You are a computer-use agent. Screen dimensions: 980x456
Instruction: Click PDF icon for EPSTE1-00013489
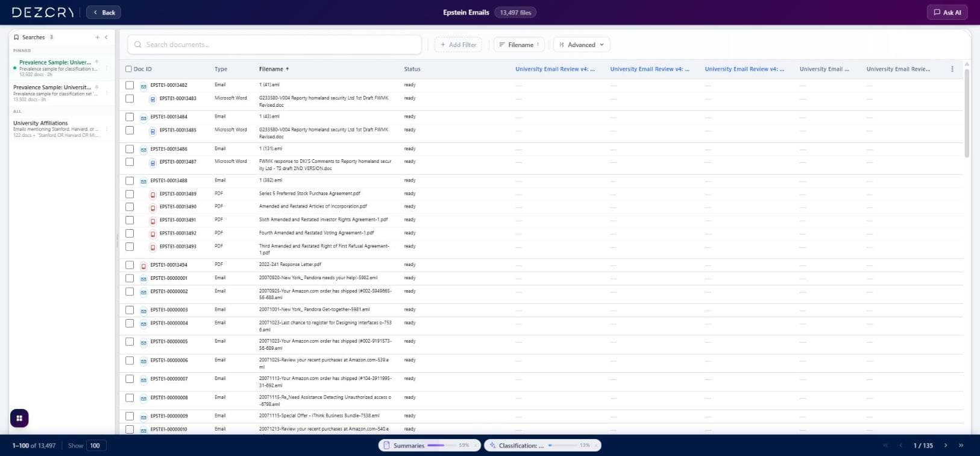[x=152, y=195]
